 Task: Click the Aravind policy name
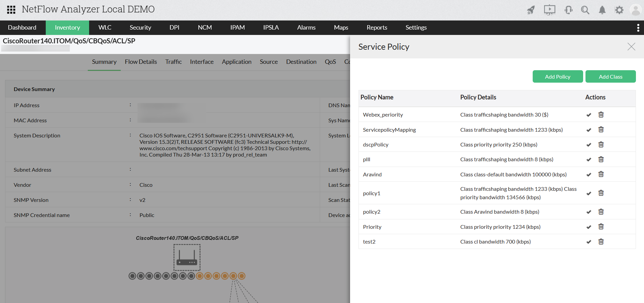(x=372, y=175)
